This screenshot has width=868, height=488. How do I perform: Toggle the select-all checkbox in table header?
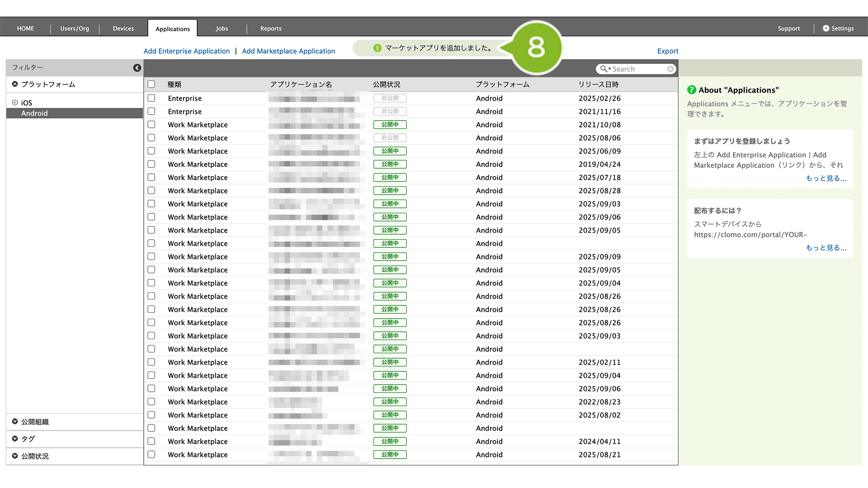(x=151, y=84)
